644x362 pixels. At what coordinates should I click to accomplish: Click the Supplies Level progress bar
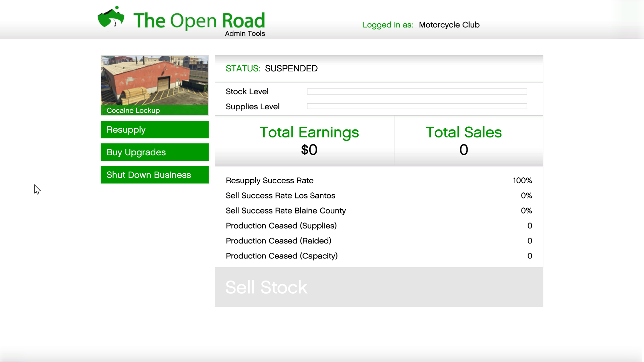tap(417, 106)
